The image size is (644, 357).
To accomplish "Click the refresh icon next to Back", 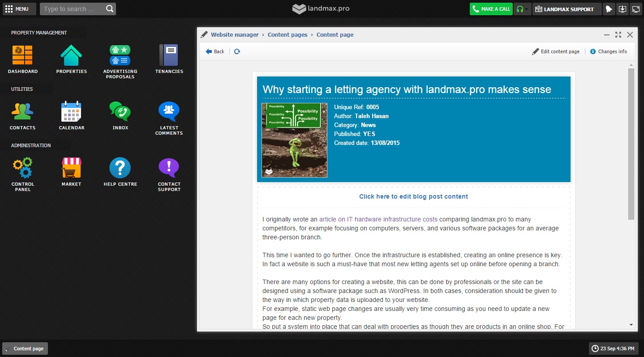I will point(237,51).
